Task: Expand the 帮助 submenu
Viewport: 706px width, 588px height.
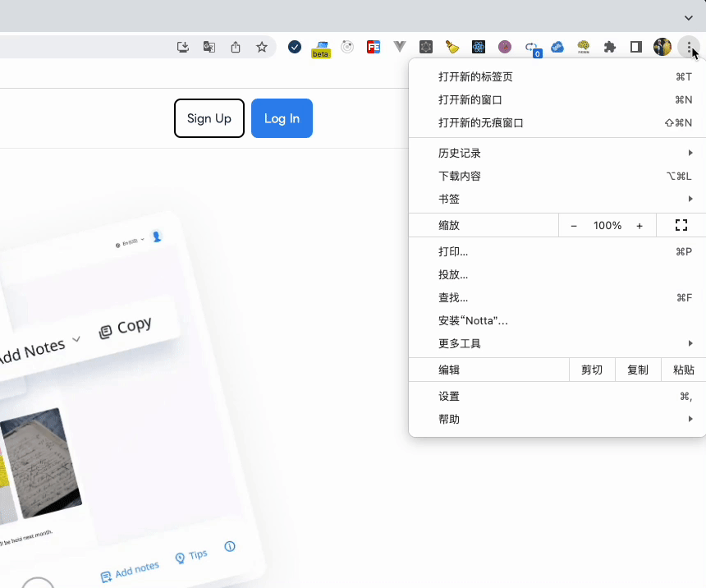Action: point(557,420)
